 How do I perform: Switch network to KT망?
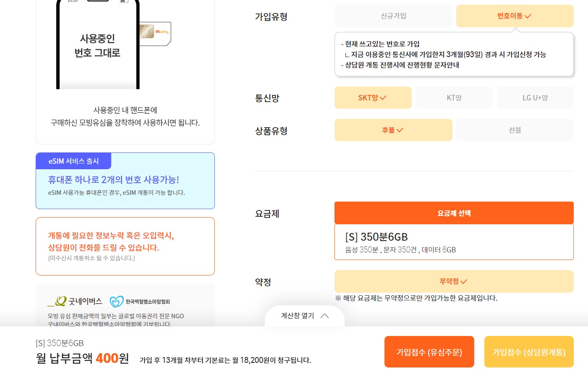454,97
